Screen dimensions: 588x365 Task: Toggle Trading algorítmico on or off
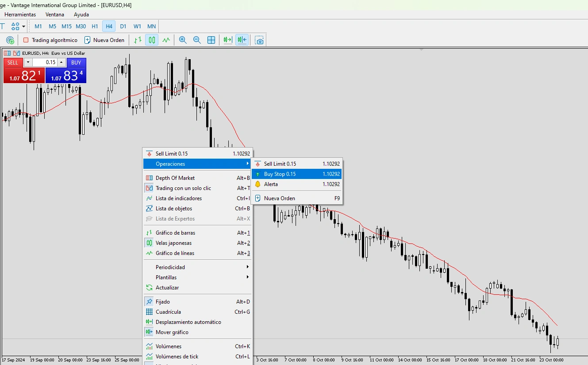pos(50,40)
